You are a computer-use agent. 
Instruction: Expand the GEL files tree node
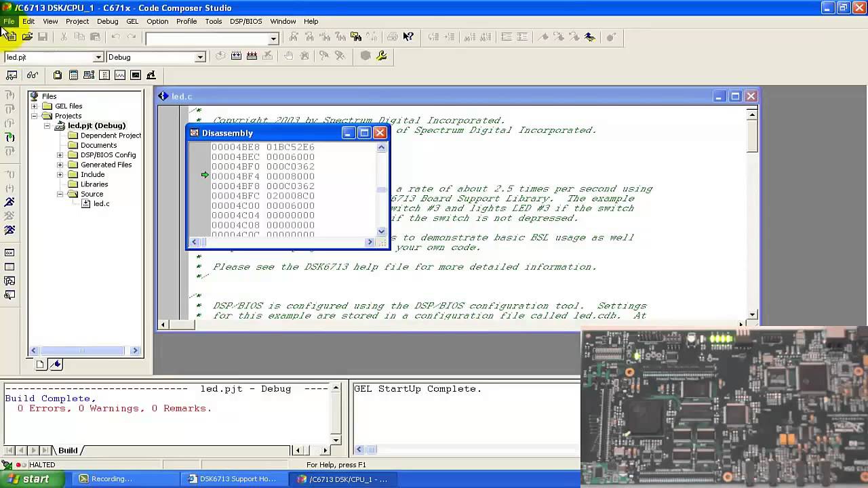coord(34,106)
